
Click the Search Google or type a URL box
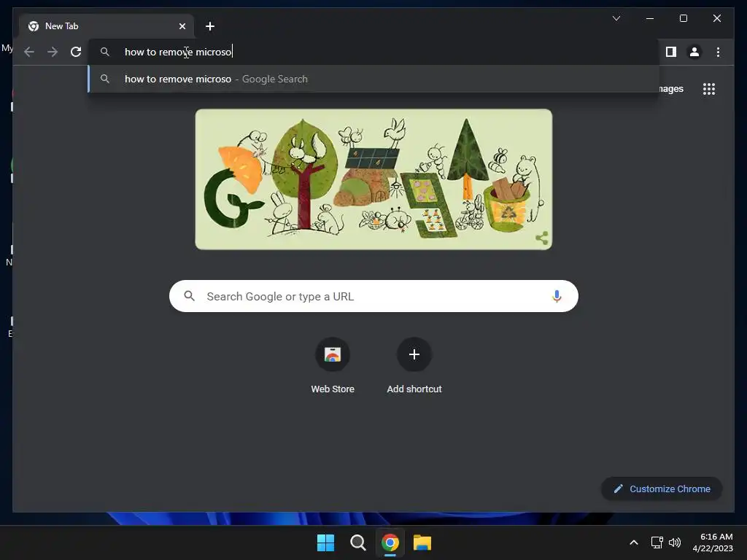374,296
